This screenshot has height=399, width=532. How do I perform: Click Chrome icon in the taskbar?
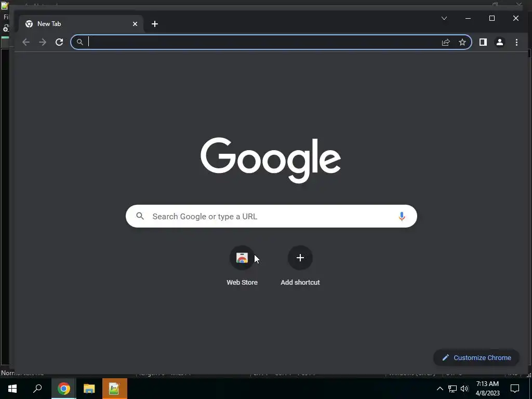(63, 389)
